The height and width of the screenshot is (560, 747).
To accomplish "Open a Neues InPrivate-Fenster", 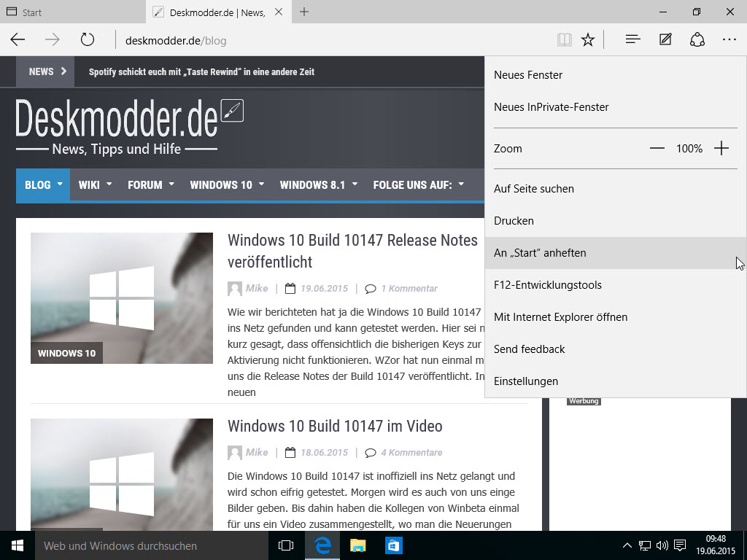I will point(615,107).
